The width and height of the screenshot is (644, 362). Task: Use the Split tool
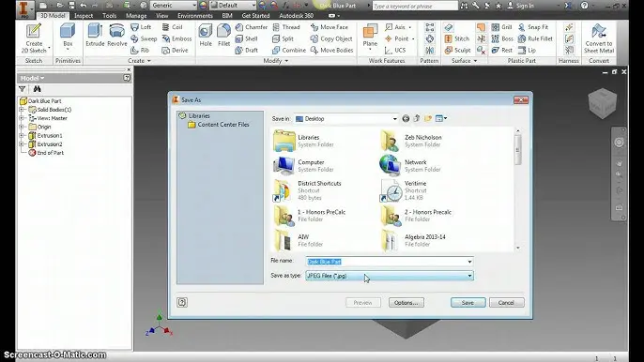tap(283, 38)
